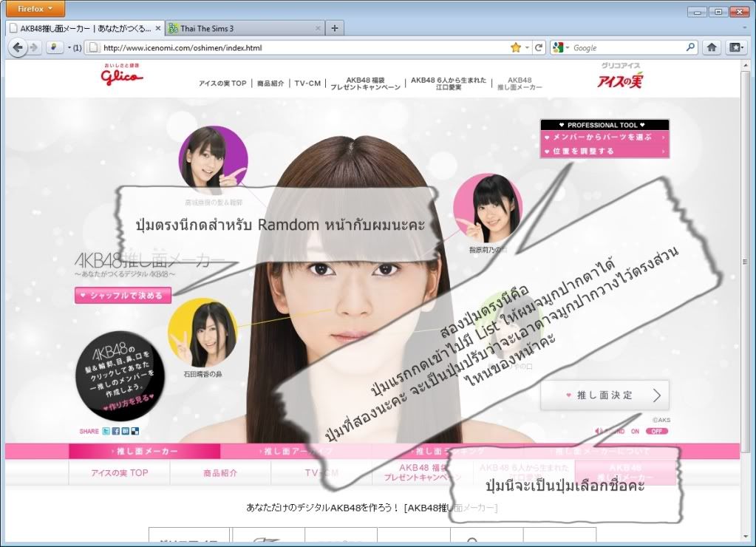Open the bookmarks menu button
The width and height of the screenshot is (756, 547).
pos(736,47)
